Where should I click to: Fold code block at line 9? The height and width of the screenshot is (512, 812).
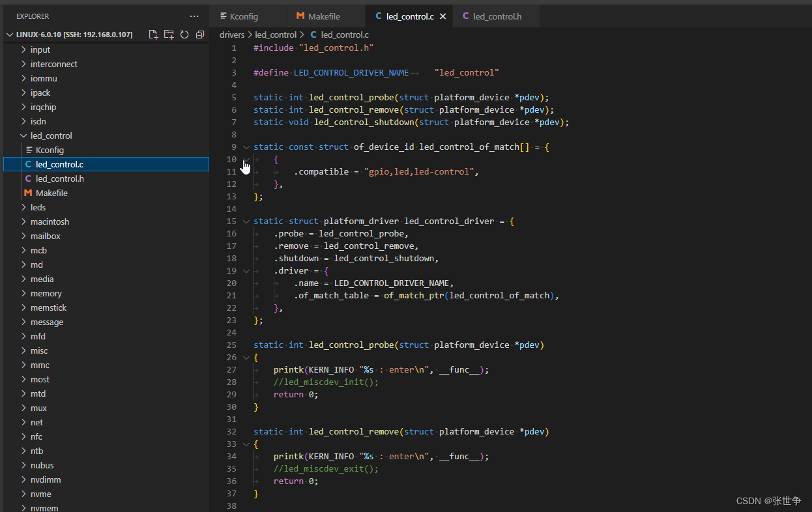246,147
